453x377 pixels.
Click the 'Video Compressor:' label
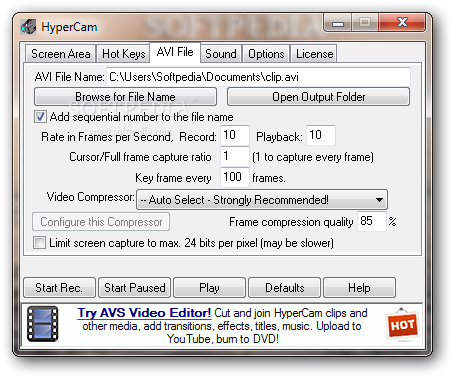click(x=90, y=197)
